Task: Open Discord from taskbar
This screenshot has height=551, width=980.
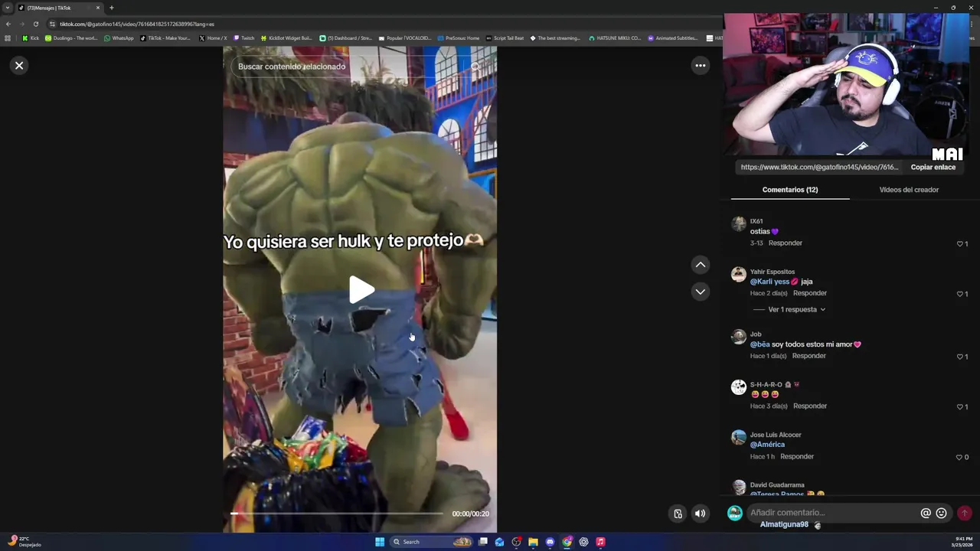Action: pos(550,542)
